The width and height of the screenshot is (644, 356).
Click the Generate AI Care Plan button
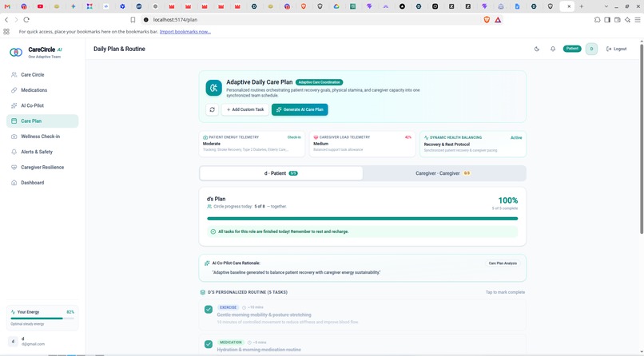click(300, 109)
